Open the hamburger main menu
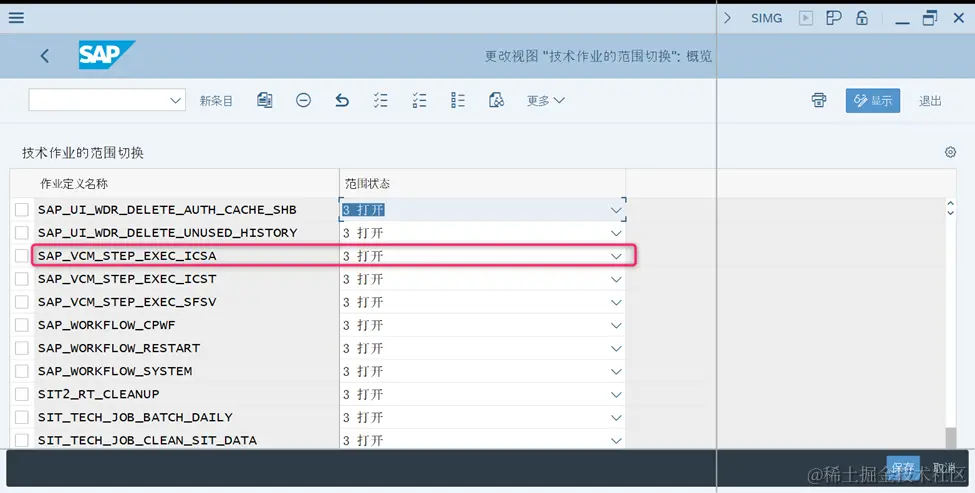This screenshot has width=975, height=493. 16,17
